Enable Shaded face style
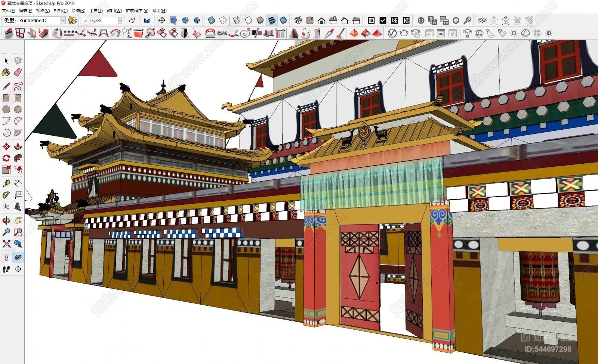This screenshot has height=364, width=598. click(x=260, y=20)
